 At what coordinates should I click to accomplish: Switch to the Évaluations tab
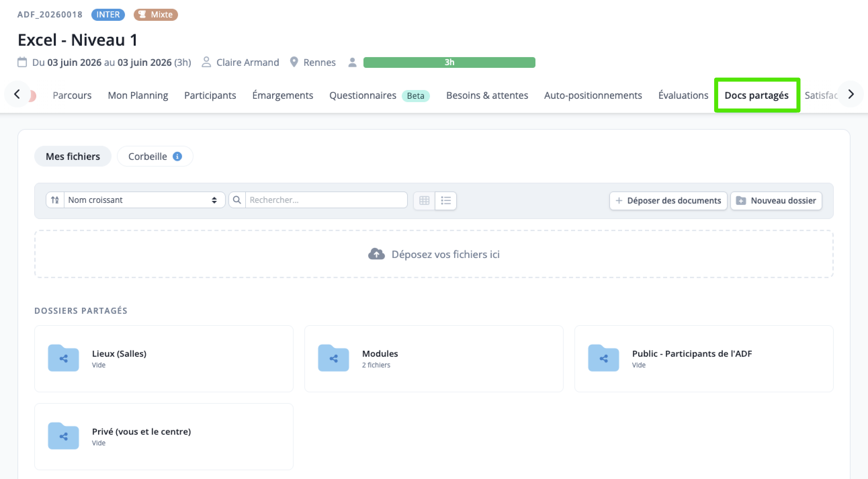tap(683, 95)
